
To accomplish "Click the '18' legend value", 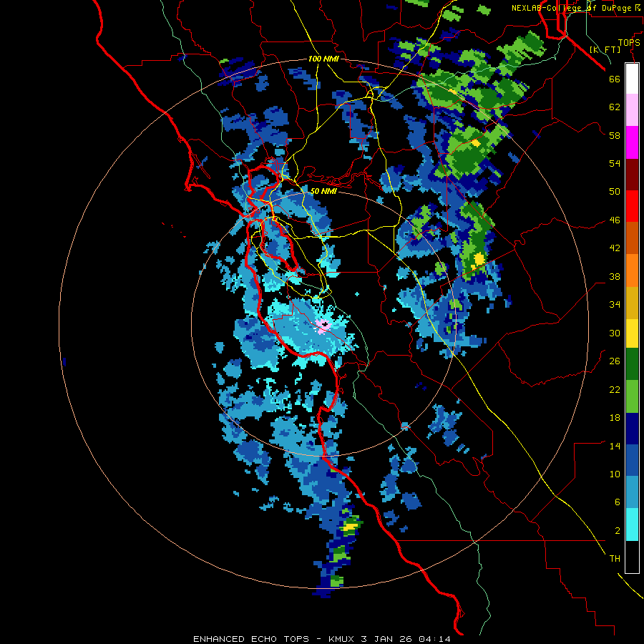I will click(615, 418).
